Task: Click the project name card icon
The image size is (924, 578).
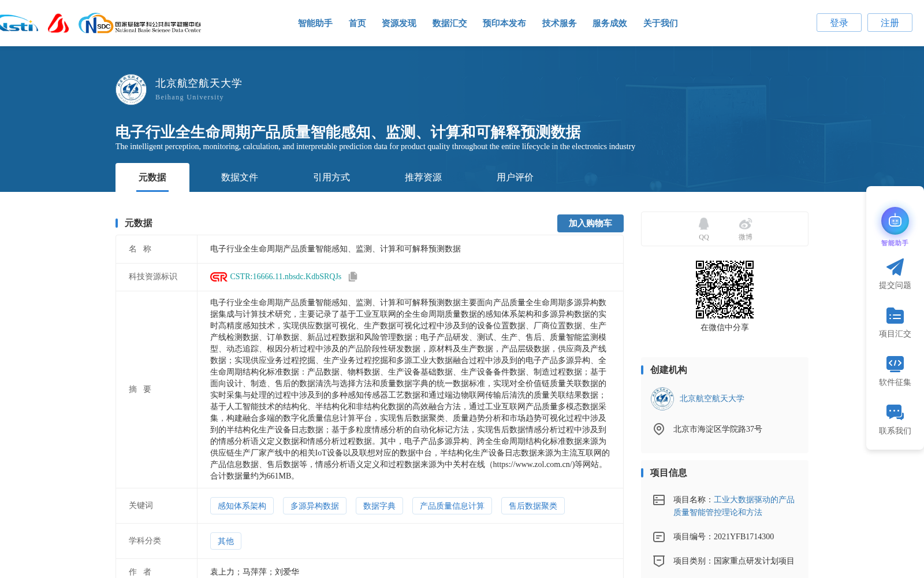Action: (x=659, y=500)
